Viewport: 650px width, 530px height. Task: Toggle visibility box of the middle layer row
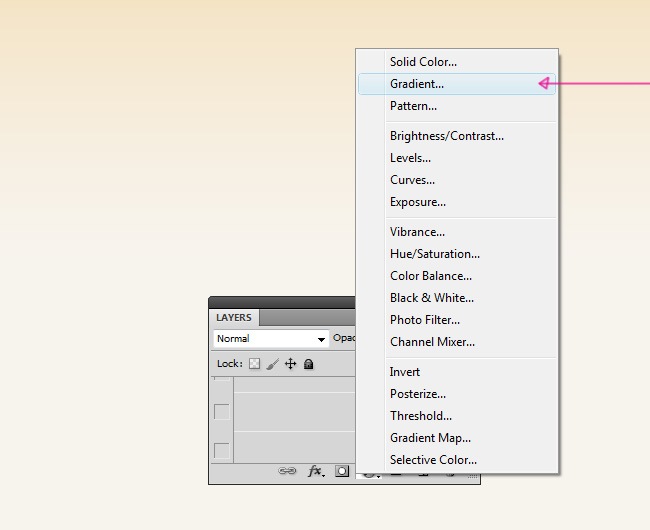click(221, 411)
